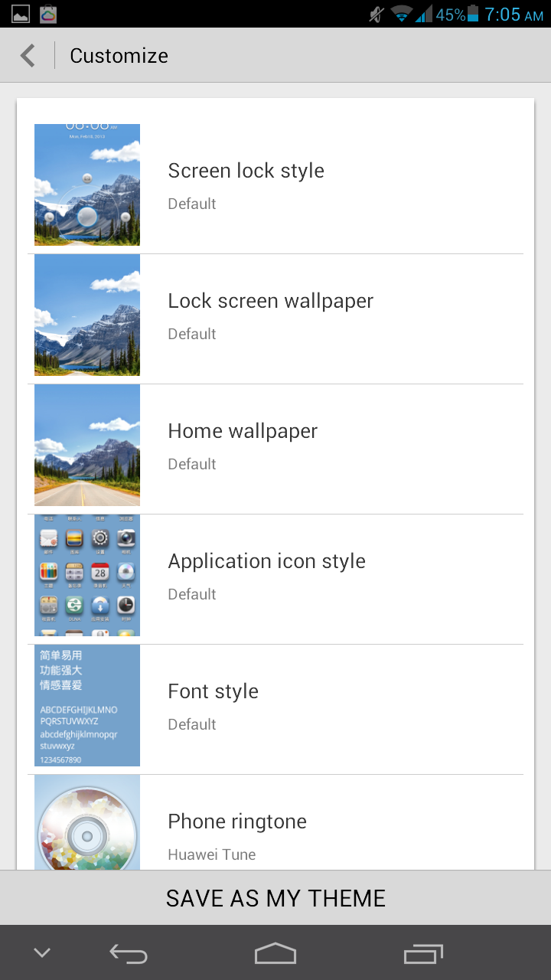Tap SAVE AS MY THEME button
Viewport: 551px width, 980px height.
pyautogui.click(x=275, y=897)
